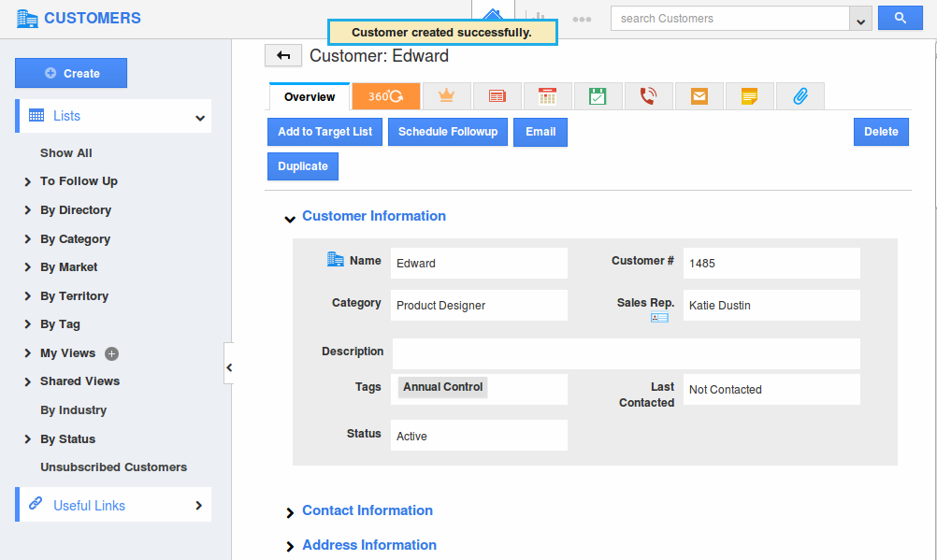
Task: Expand By Category list
Action: coord(27,239)
